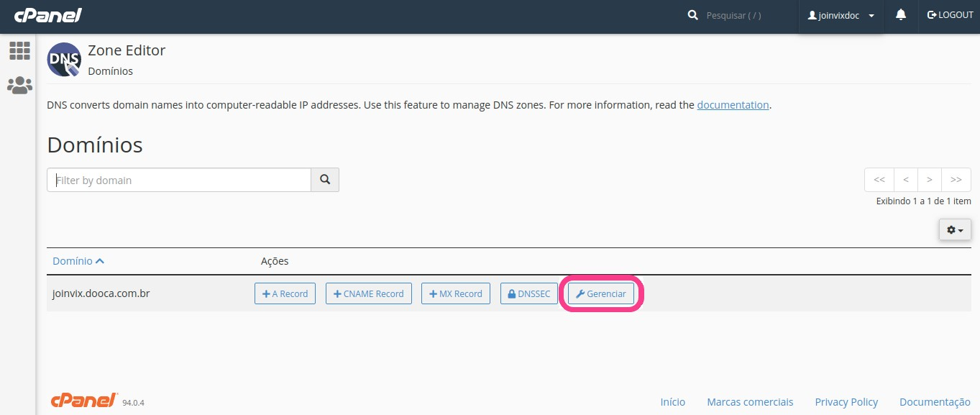Image resolution: width=980 pixels, height=415 pixels.
Task: Open DNSSEC settings
Action: [529, 293]
